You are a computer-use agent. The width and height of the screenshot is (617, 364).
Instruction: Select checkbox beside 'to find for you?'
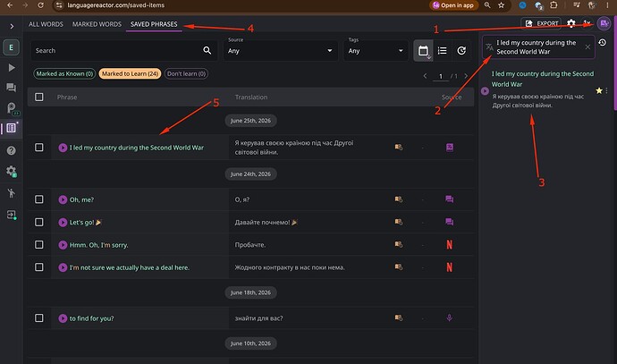(39, 318)
